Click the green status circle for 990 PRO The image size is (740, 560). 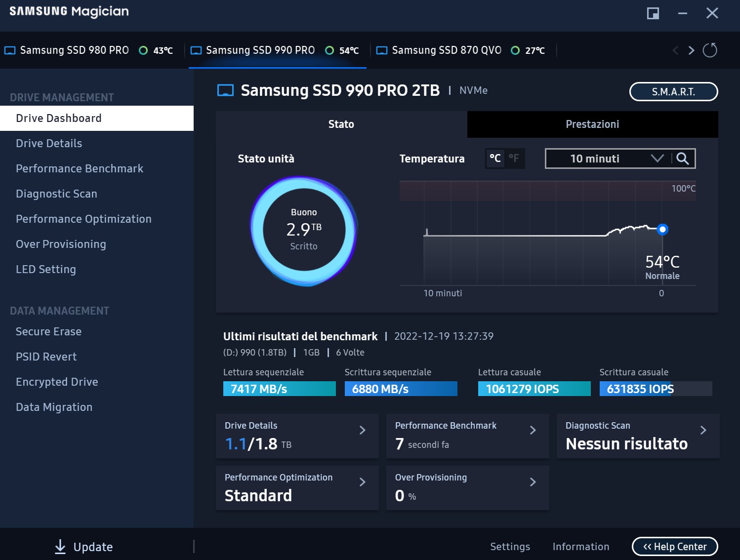pos(329,50)
